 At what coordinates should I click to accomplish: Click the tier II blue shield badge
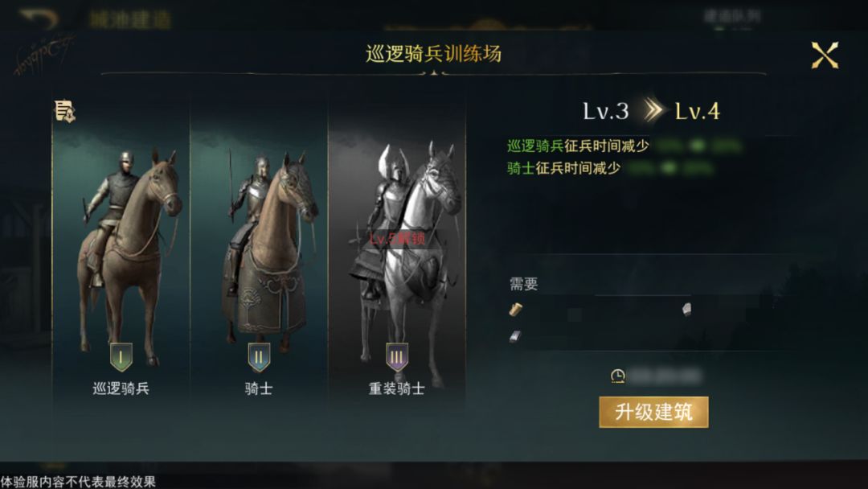(259, 356)
